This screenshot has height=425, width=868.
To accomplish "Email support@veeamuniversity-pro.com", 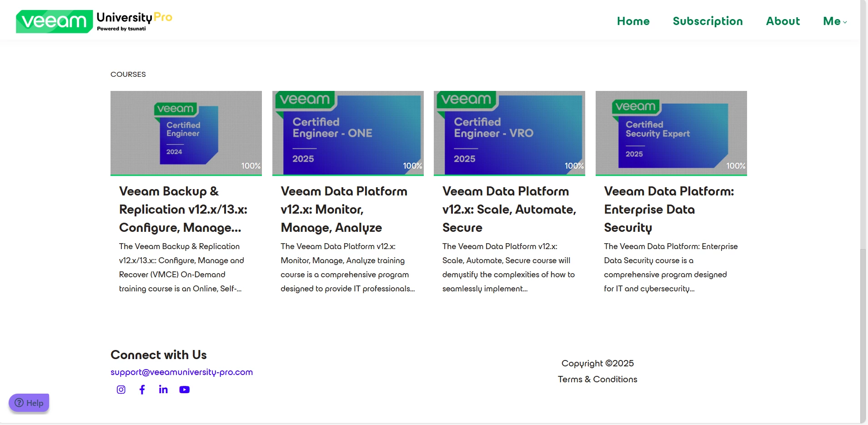I will pos(181,372).
